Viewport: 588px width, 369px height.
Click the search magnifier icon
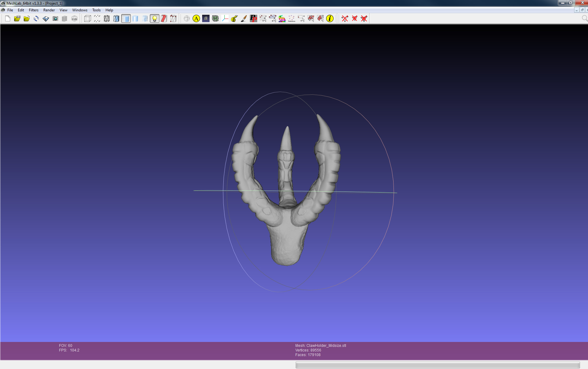(x=584, y=18)
